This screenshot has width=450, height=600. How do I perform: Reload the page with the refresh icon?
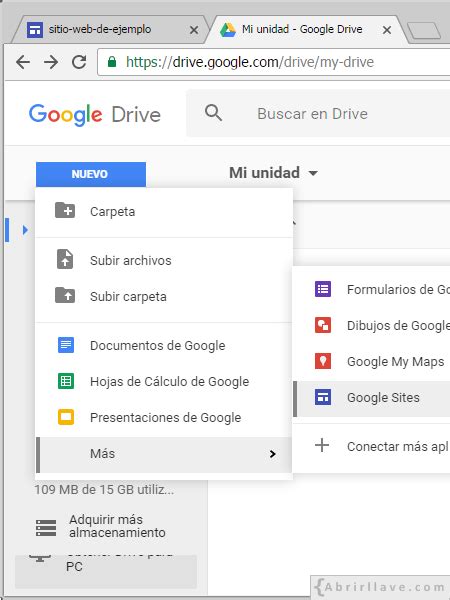[x=79, y=62]
